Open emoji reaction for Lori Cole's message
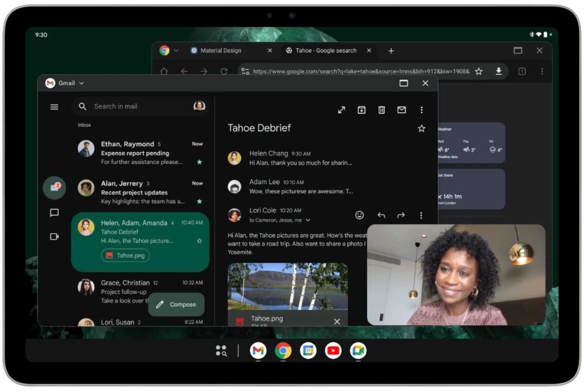Image resolution: width=584 pixels, height=392 pixels. (359, 215)
